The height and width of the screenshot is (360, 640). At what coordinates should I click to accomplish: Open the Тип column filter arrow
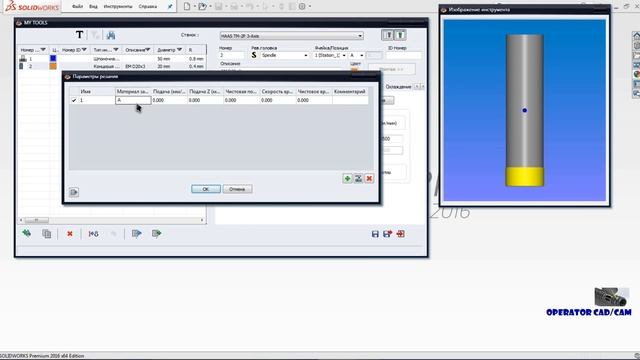(116, 50)
